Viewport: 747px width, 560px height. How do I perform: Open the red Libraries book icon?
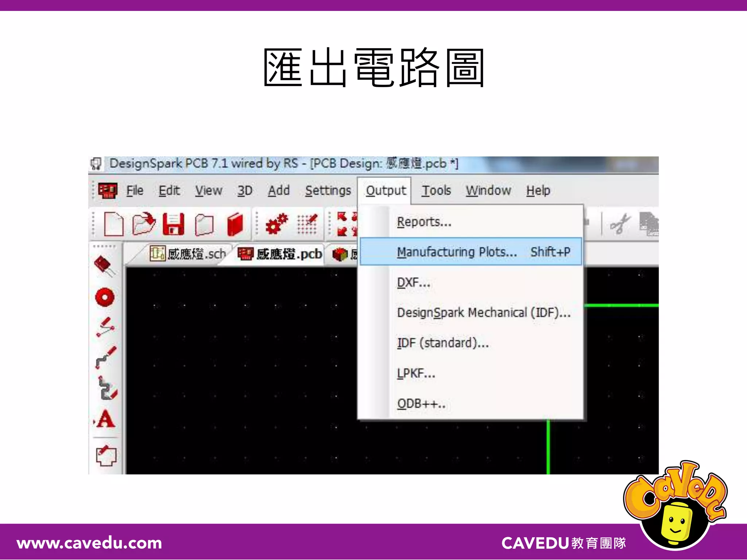235,224
